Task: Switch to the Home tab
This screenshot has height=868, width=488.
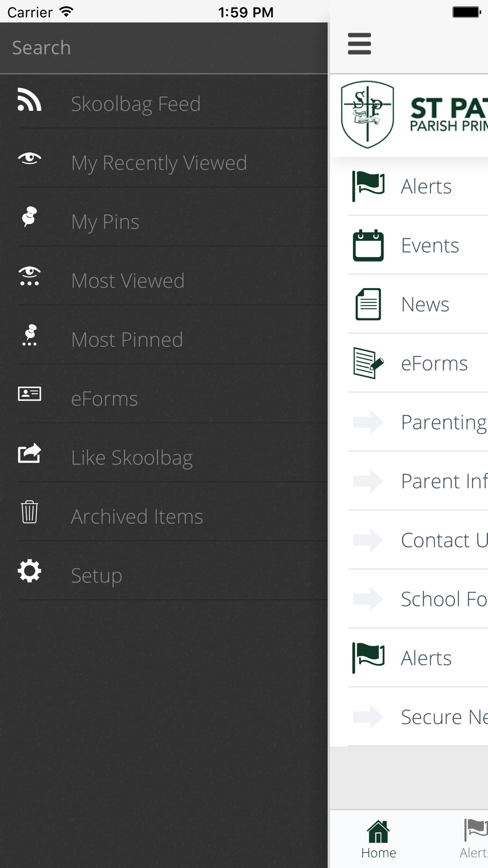Action: 379,839
